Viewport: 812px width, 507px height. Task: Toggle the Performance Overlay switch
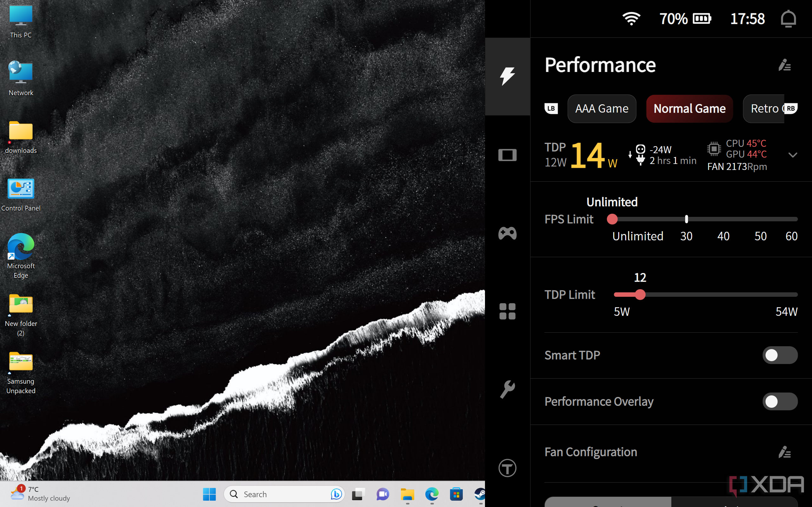780,401
